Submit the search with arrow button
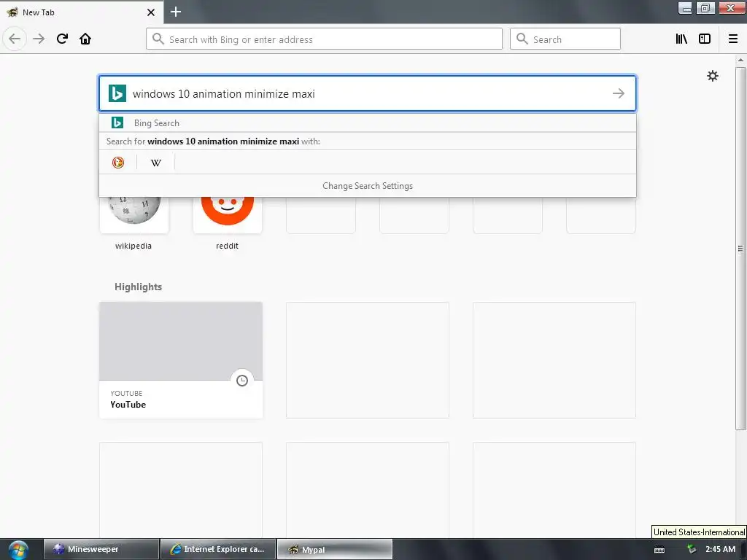 pyautogui.click(x=619, y=93)
